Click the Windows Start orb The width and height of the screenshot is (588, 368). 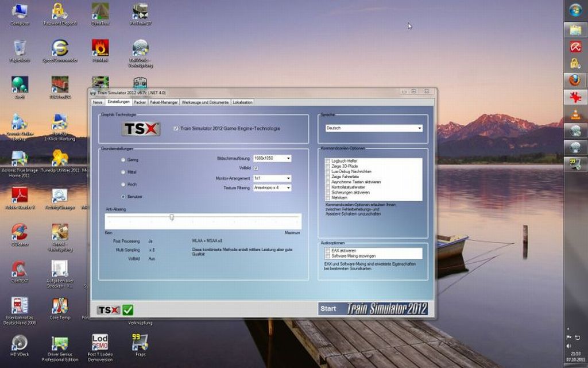pos(575,10)
